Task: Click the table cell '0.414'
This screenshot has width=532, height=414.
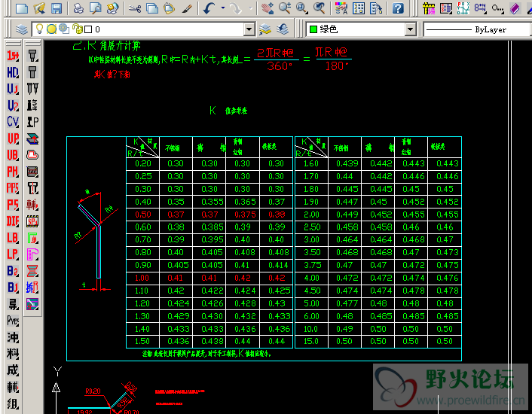Action: [x=278, y=265]
